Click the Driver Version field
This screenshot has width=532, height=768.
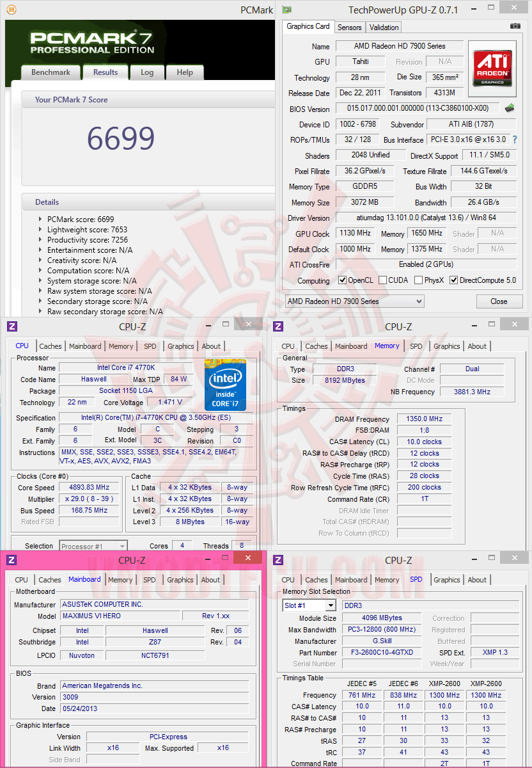[x=426, y=218]
